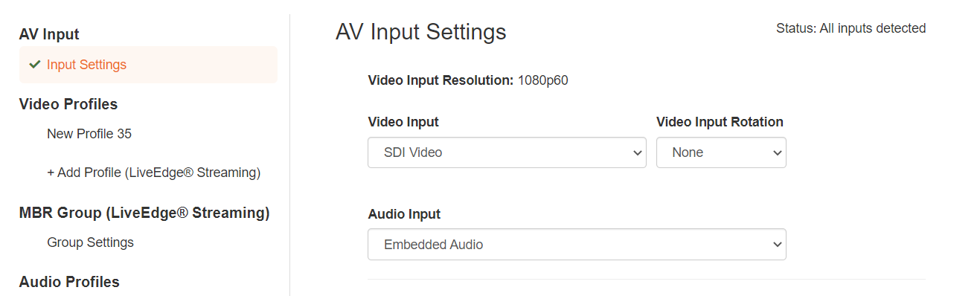Open the Audio Profiles section heading
The width and height of the screenshot is (980, 296).
[x=69, y=282]
